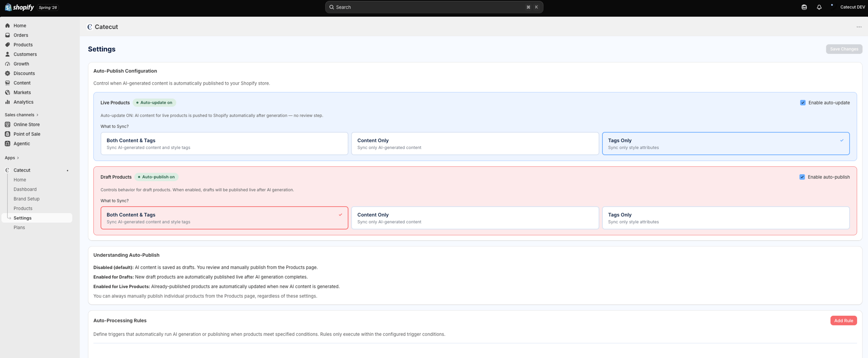Click the Catecut logo in the page header
This screenshot has width=868, height=358.
tap(90, 27)
